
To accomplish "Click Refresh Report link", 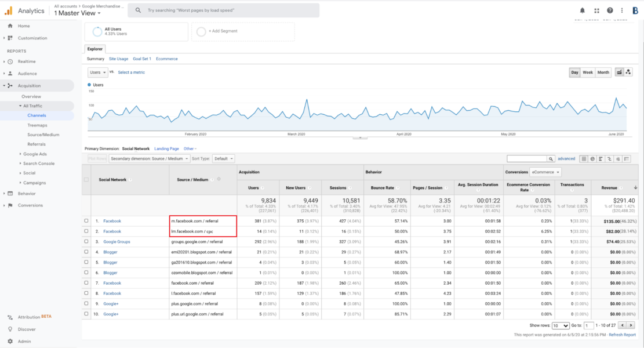I will point(622,335).
